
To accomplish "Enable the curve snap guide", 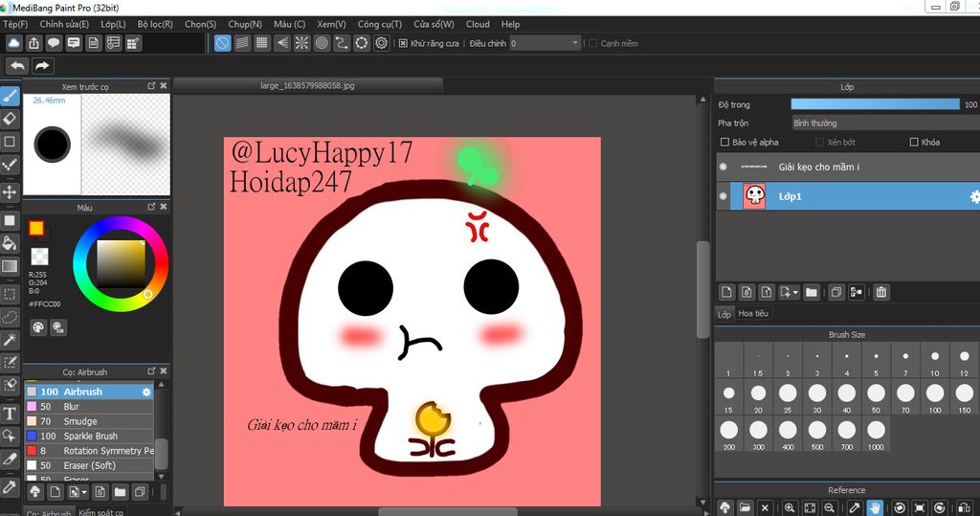I will point(342,43).
